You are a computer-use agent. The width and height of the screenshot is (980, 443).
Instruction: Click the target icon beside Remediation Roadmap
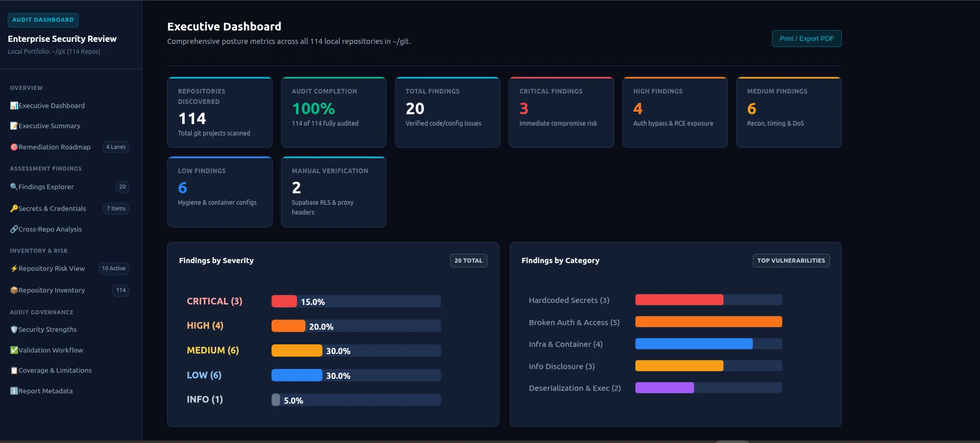coord(14,147)
